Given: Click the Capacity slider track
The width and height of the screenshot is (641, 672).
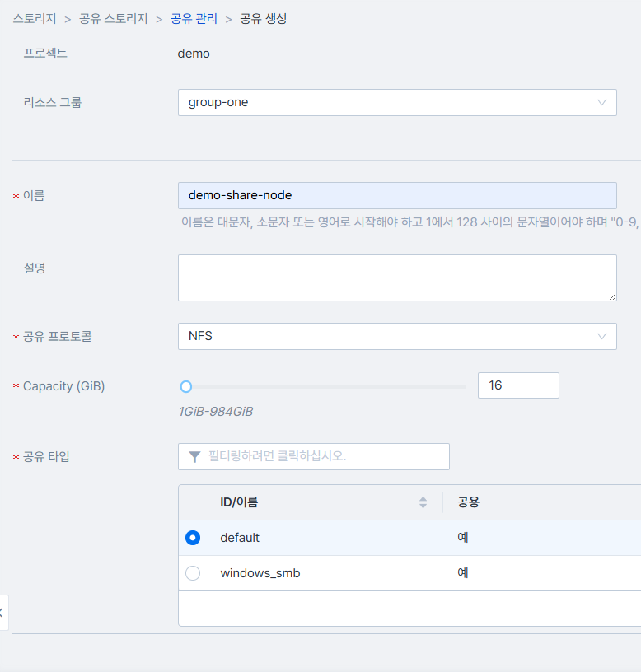Looking at the screenshot, I should pos(330,386).
